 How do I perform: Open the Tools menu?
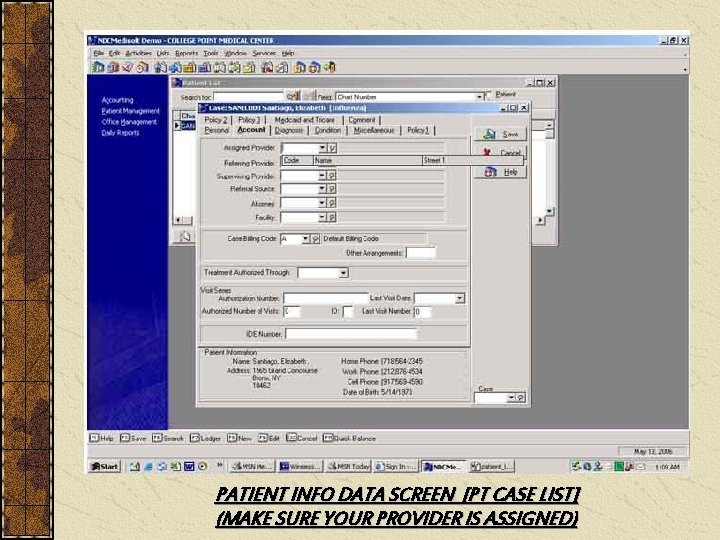(x=211, y=53)
